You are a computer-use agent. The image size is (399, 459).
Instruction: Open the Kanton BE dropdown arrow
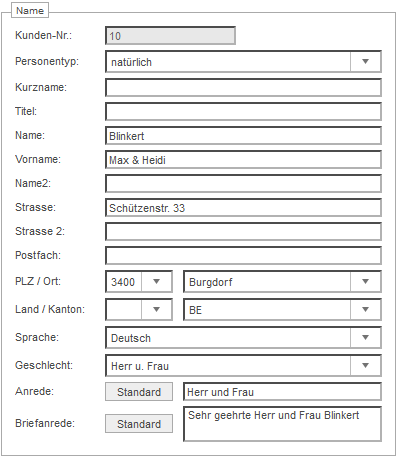point(365,310)
